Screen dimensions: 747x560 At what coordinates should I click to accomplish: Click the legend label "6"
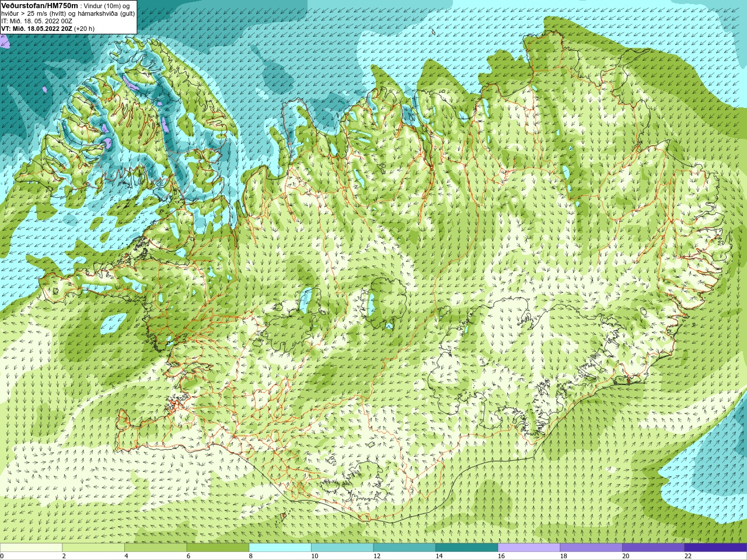pos(189,556)
